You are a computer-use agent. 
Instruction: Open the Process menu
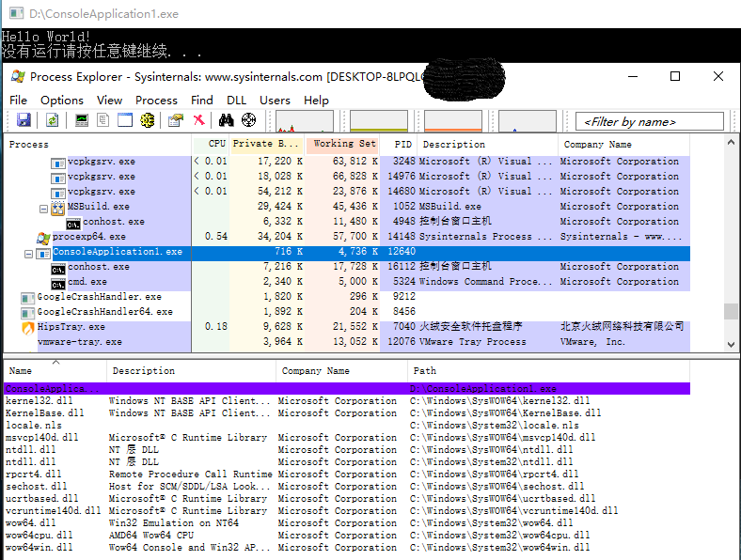click(156, 101)
